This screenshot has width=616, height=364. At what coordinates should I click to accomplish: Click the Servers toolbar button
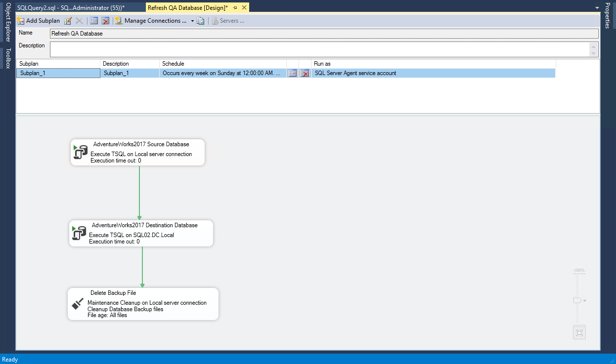[x=228, y=21]
